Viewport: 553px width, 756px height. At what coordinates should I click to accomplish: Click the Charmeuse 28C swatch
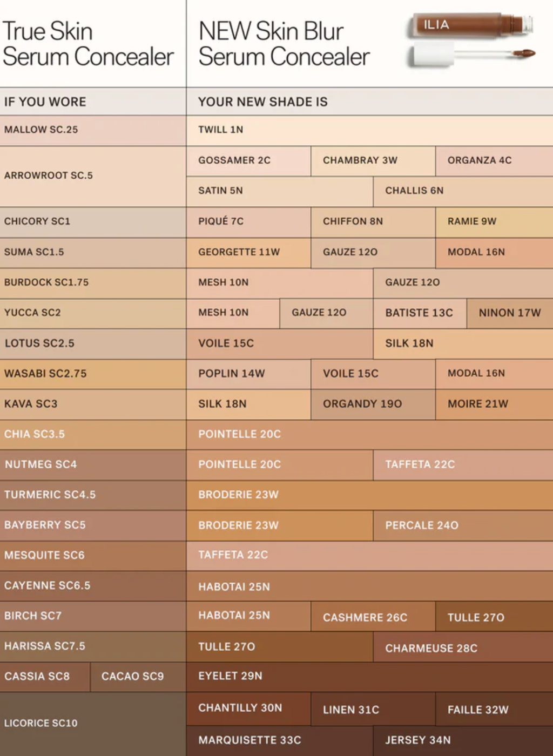pyautogui.click(x=463, y=648)
